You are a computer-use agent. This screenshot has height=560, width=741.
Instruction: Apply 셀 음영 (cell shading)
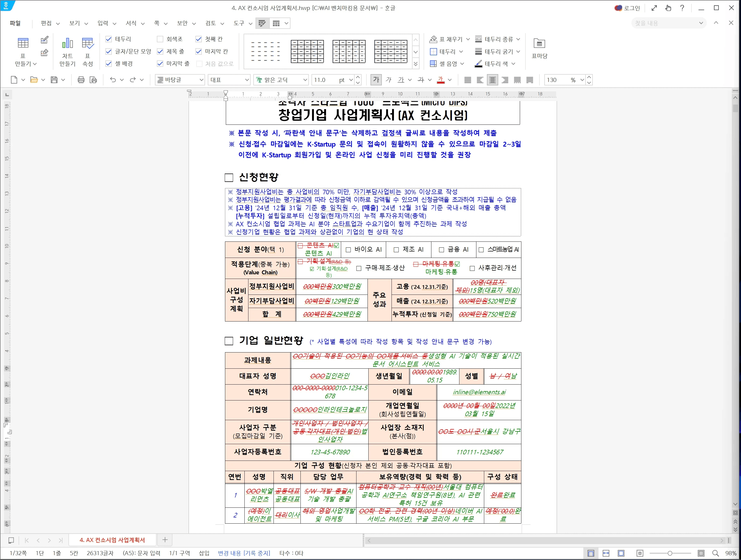coord(445,63)
